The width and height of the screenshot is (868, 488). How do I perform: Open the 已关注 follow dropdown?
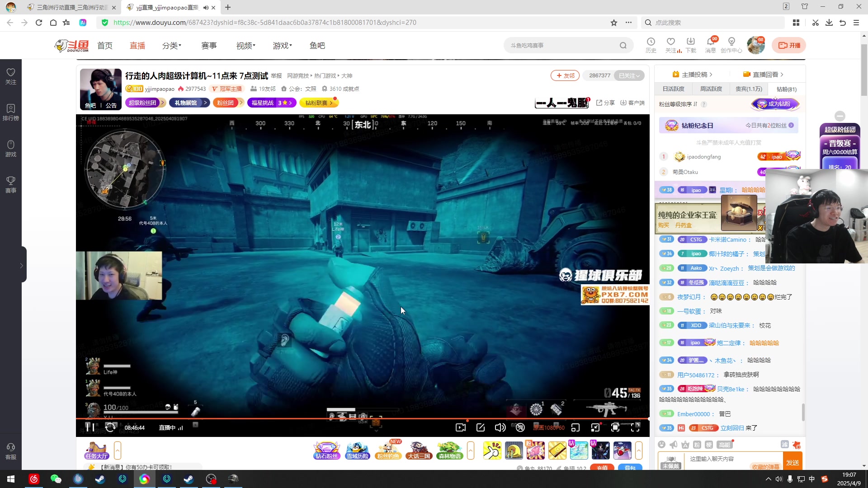[629, 75]
